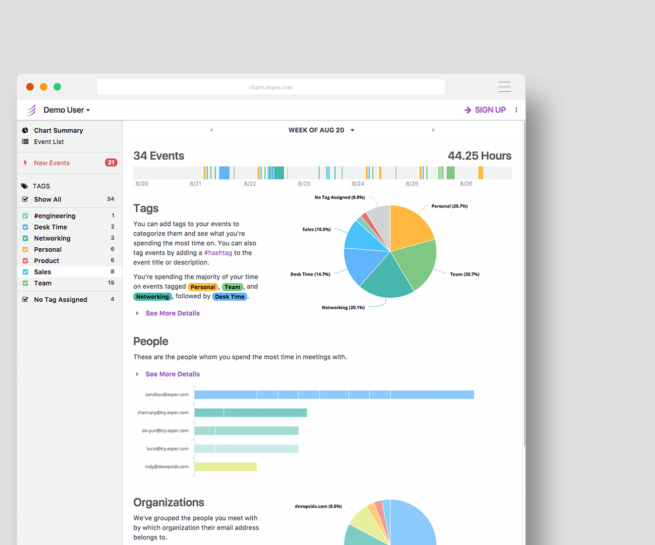The height and width of the screenshot is (545, 655).
Task: Click the Chart Summary pie icon
Action: (25, 131)
